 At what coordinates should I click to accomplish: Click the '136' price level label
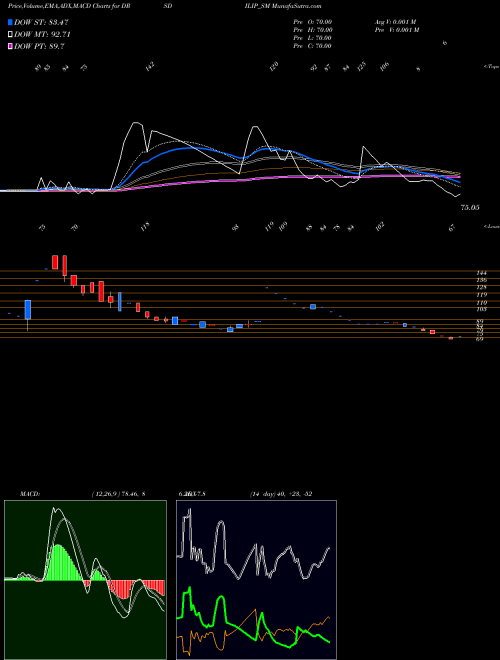[x=481, y=280]
